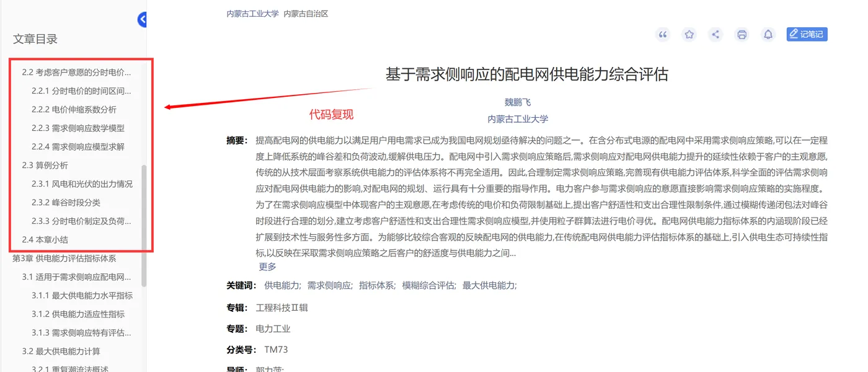Select outline item 2.2.2 电价伸缩系数分析
Screen dimensions: 868x372
tap(74, 109)
